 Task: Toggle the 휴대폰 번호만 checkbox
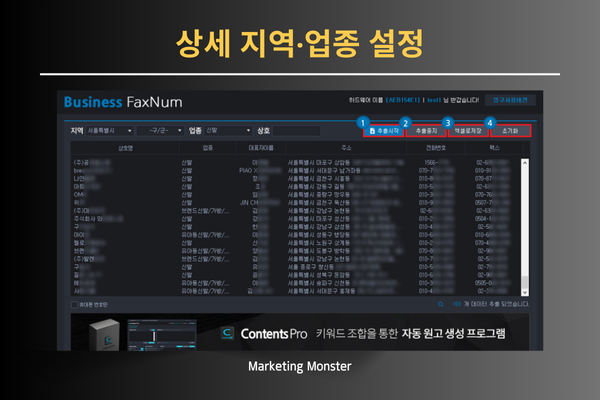75,305
